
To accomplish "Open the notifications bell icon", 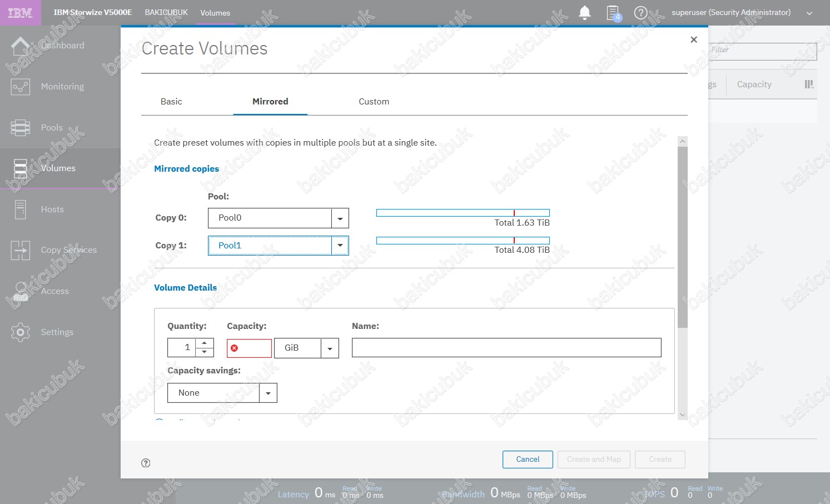I will tap(585, 12).
